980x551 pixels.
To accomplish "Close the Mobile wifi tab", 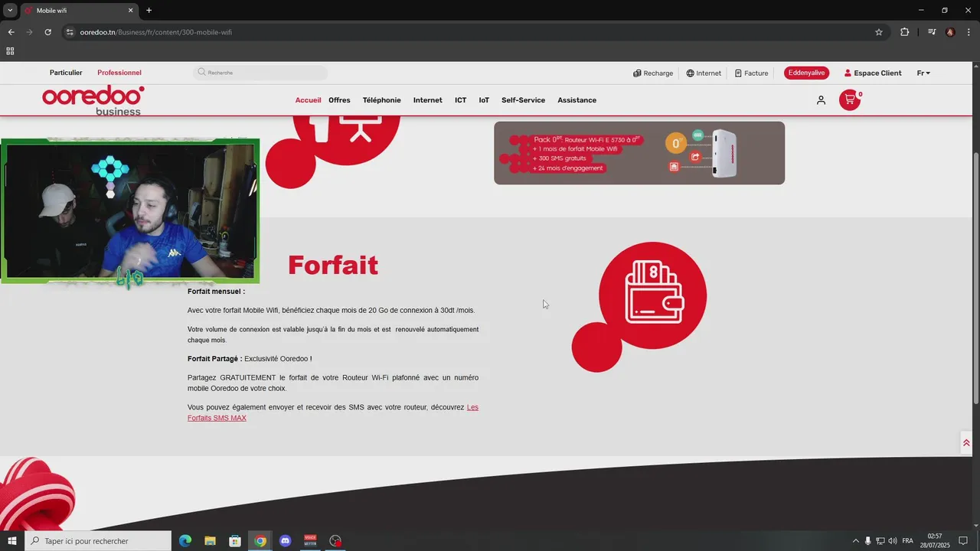I will pos(131,11).
